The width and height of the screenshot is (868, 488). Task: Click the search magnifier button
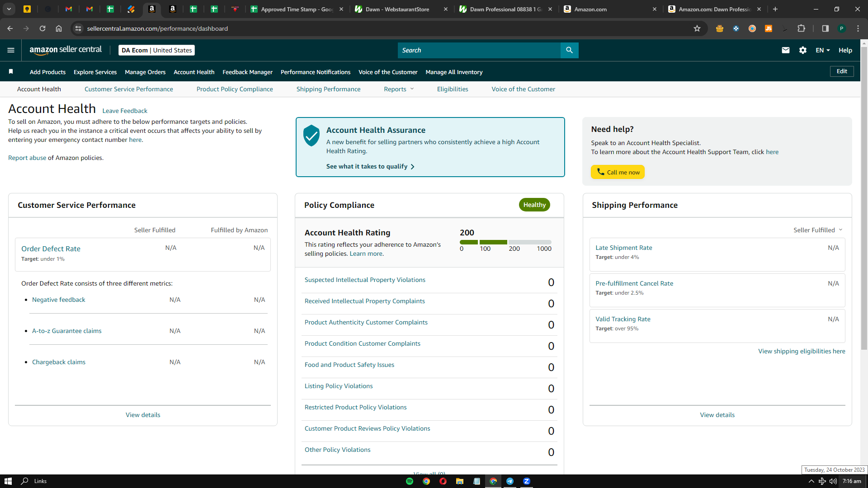(x=569, y=50)
